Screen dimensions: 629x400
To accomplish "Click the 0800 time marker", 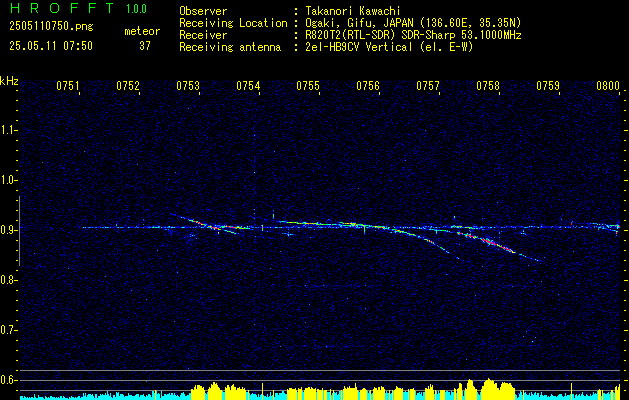I will click(608, 86).
